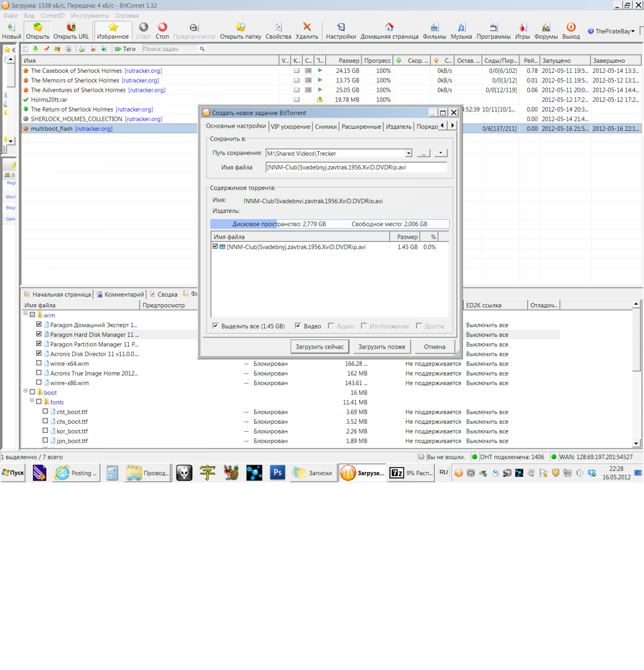
Task: Toggle the Видео filter checkbox
Action: coord(298,326)
